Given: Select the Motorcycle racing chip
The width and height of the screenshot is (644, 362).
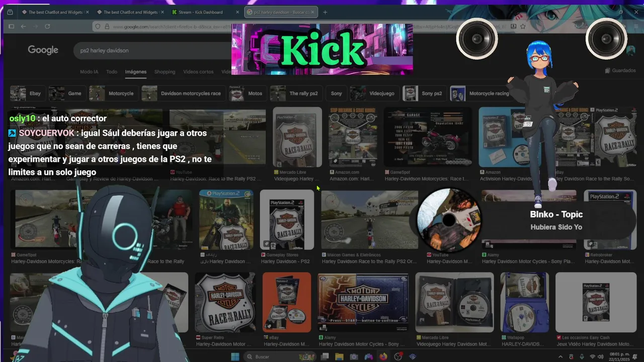Looking at the screenshot, I should [481, 94].
